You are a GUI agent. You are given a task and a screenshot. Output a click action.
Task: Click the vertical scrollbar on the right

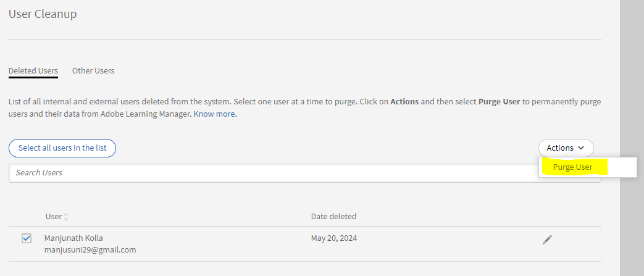(632, 136)
